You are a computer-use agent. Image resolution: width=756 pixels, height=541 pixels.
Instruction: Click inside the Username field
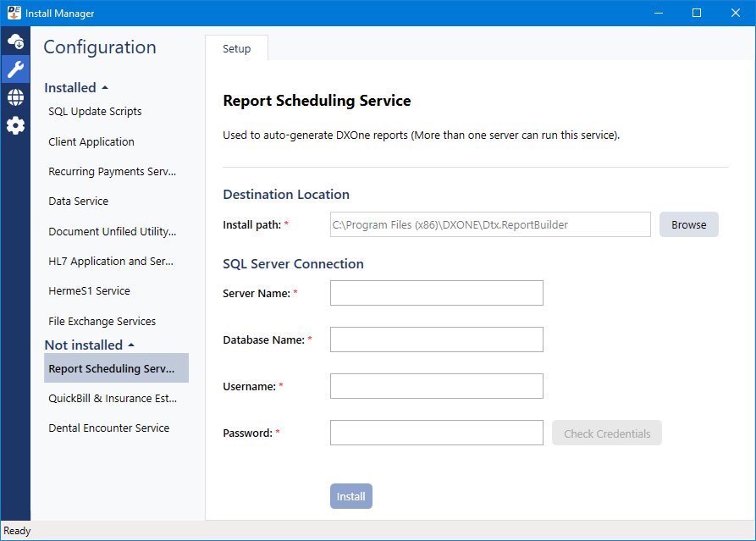pos(436,386)
